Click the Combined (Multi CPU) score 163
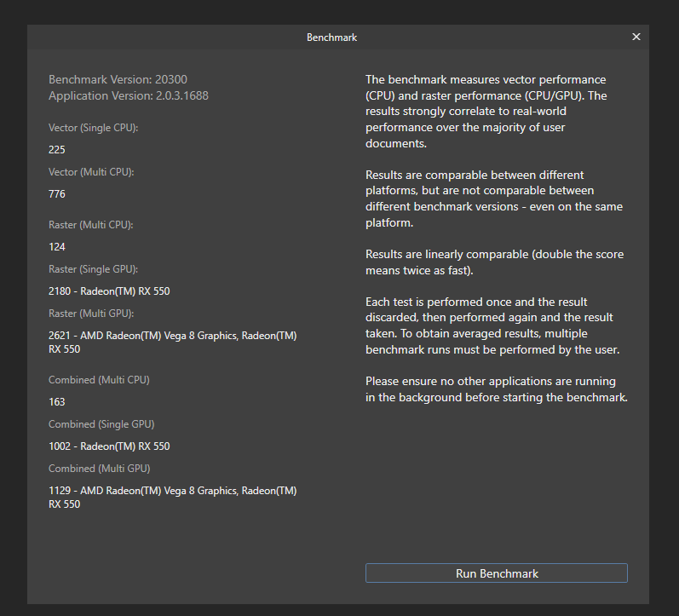 click(57, 402)
